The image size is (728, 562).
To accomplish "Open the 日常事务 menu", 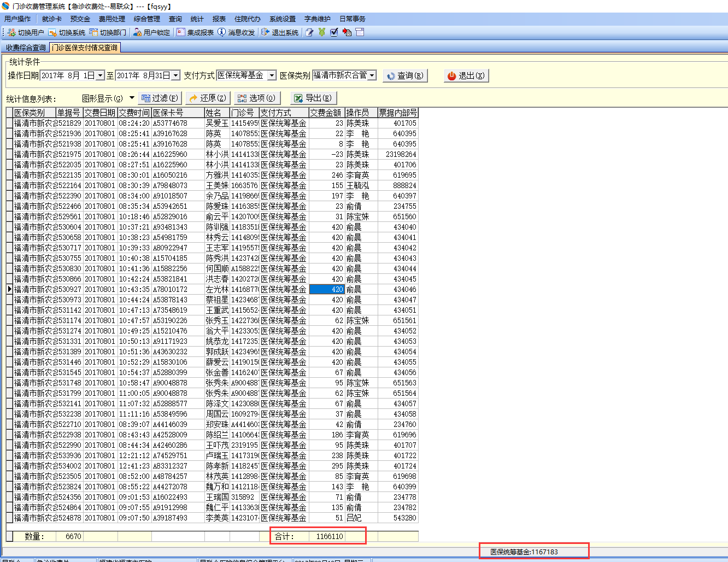I will click(353, 19).
